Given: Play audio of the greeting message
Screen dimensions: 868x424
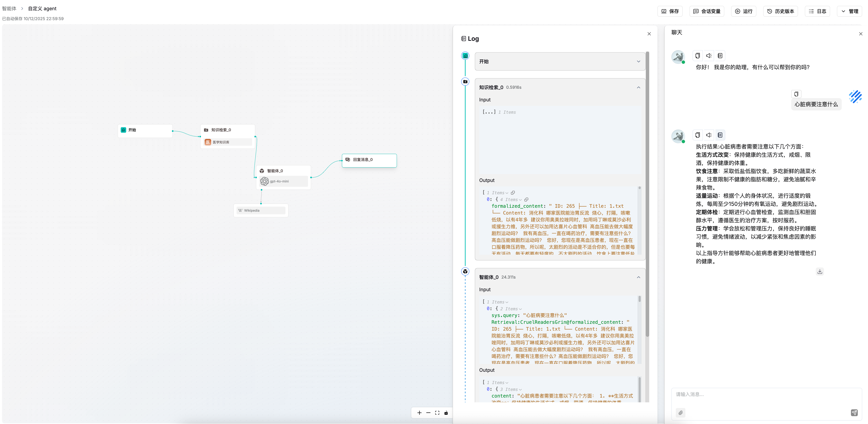Looking at the screenshot, I should pos(709,56).
